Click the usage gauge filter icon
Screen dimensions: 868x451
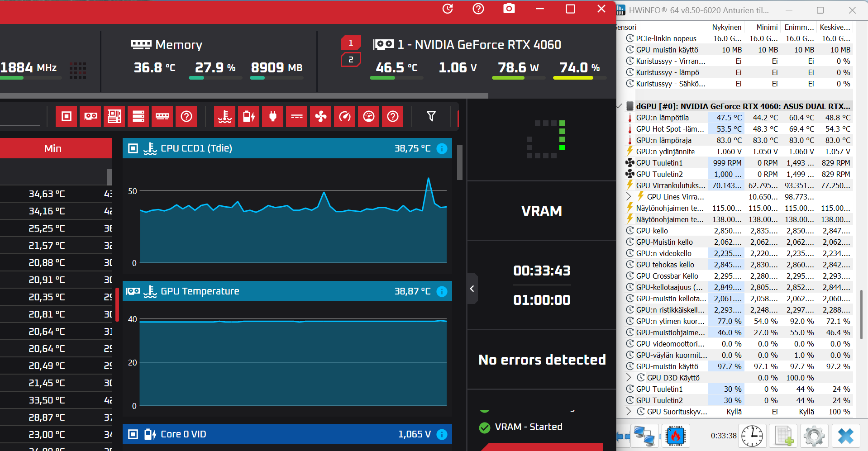369,117
